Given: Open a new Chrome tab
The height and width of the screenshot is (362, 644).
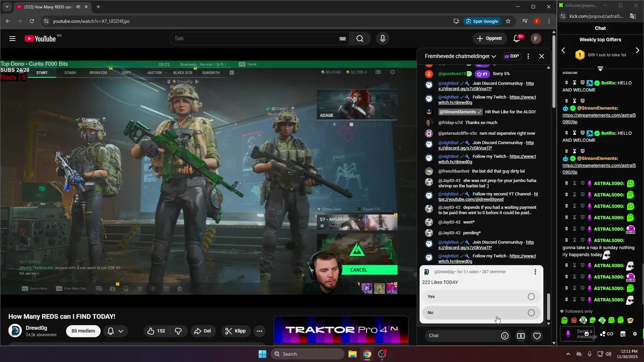Looking at the screenshot, I should tap(98, 7).
